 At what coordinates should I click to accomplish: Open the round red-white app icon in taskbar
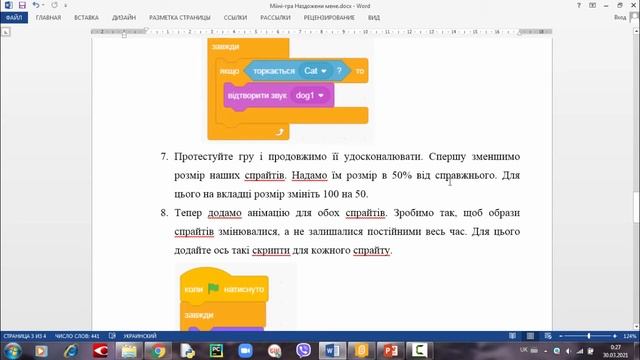pyautogui.click(x=274, y=351)
